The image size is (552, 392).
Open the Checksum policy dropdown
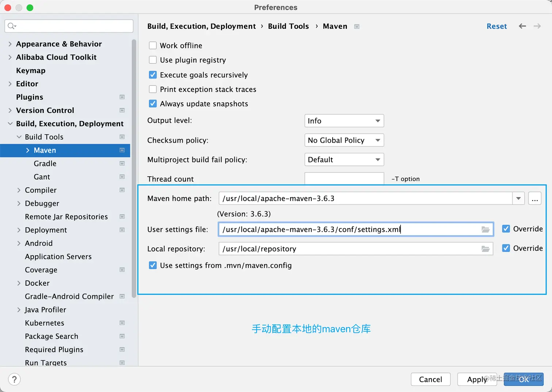click(x=344, y=140)
